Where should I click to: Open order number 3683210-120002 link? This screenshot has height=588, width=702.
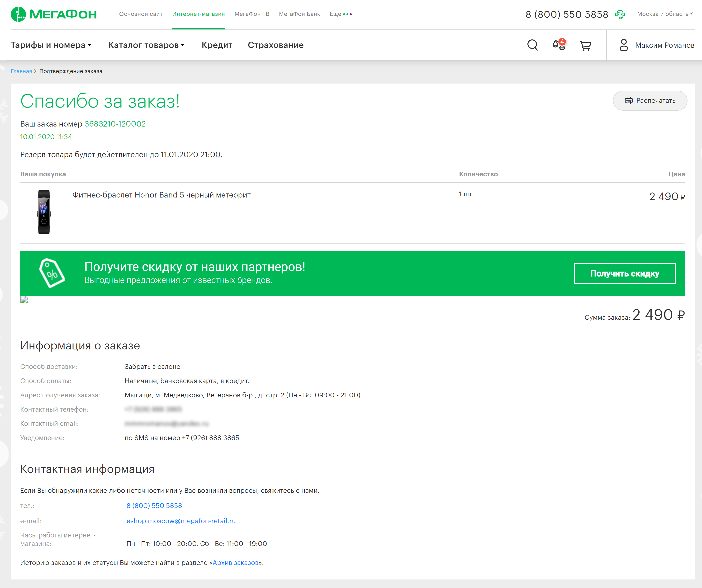click(115, 124)
